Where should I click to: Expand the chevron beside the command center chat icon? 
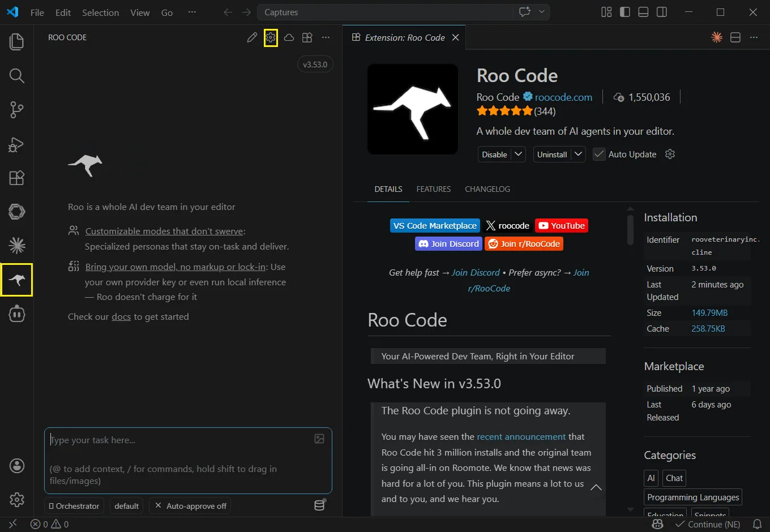[x=542, y=12]
